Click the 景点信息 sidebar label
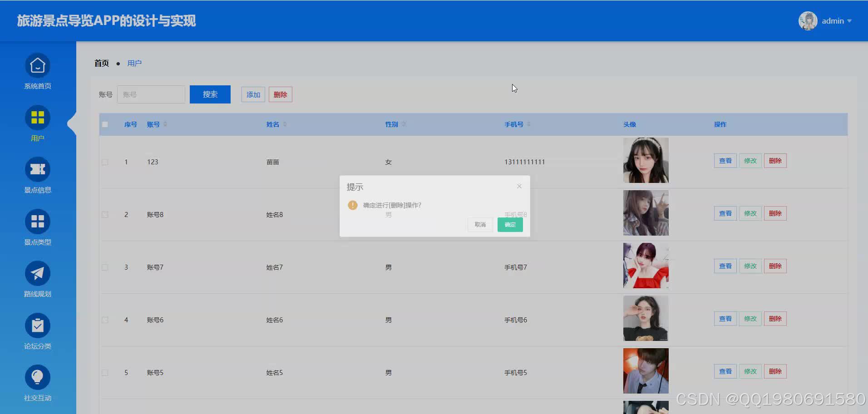This screenshot has height=414, width=868. (38, 190)
